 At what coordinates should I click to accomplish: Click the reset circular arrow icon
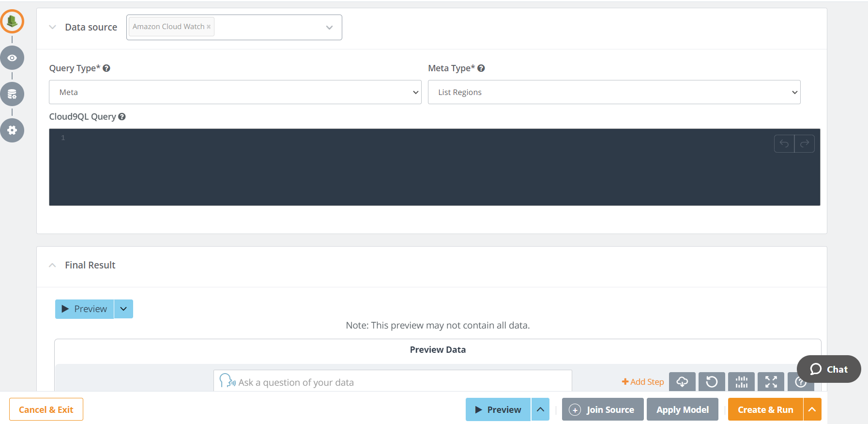coord(712,382)
